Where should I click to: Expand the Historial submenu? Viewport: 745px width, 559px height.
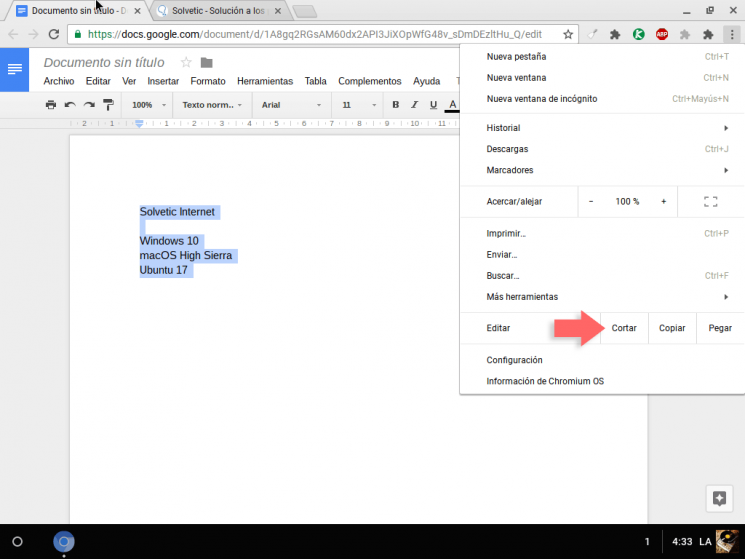tap(602, 128)
